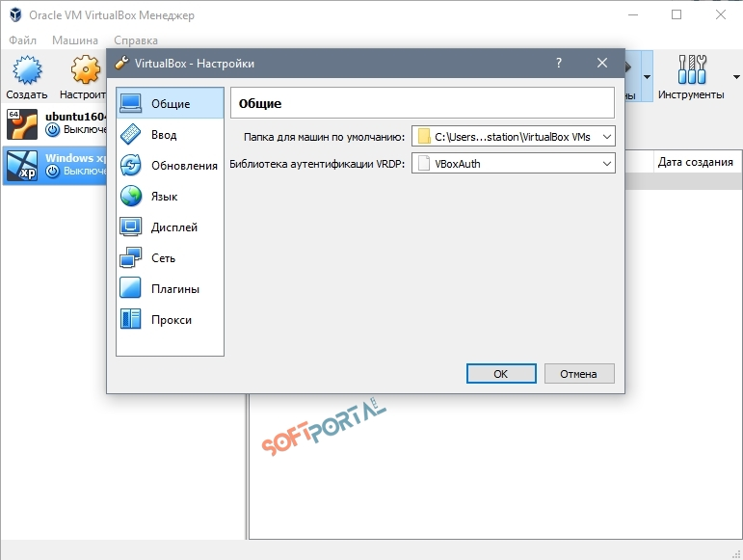
Task: Click the Отмена button
Action: [579, 373]
